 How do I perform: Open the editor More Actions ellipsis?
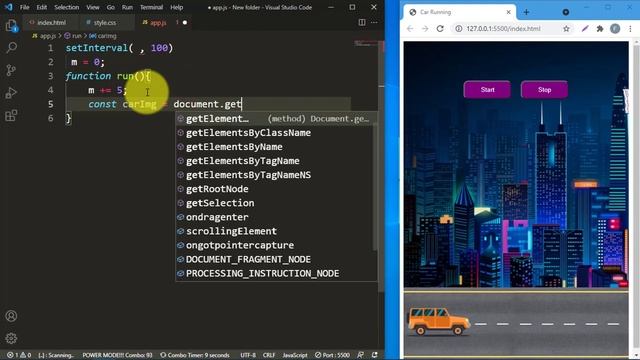point(374,22)
